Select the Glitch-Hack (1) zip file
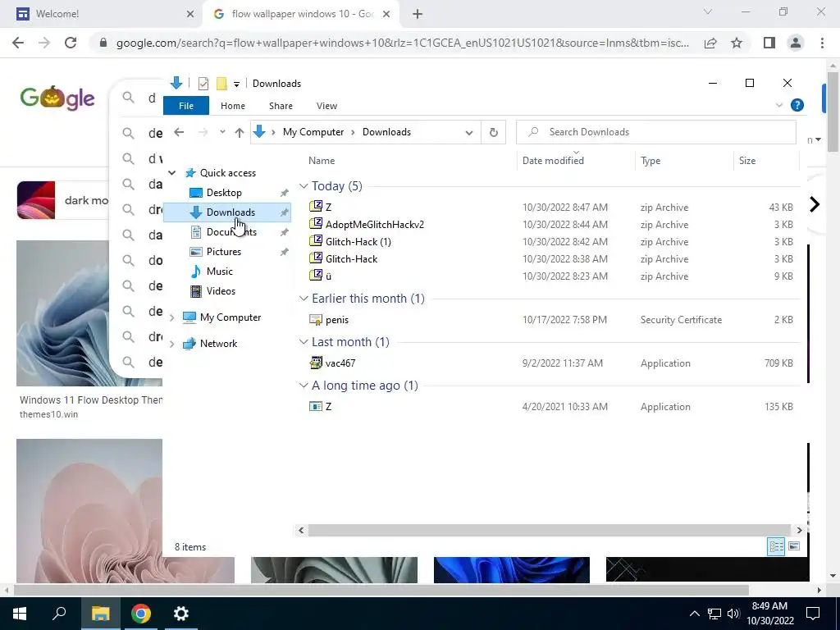Viewport: 840px width, 630px height. click(358, 242)
